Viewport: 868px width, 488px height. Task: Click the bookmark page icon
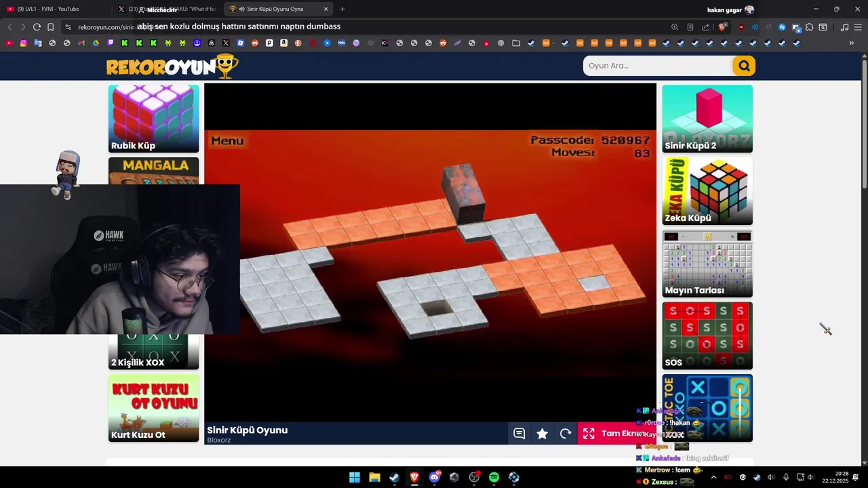50,27
